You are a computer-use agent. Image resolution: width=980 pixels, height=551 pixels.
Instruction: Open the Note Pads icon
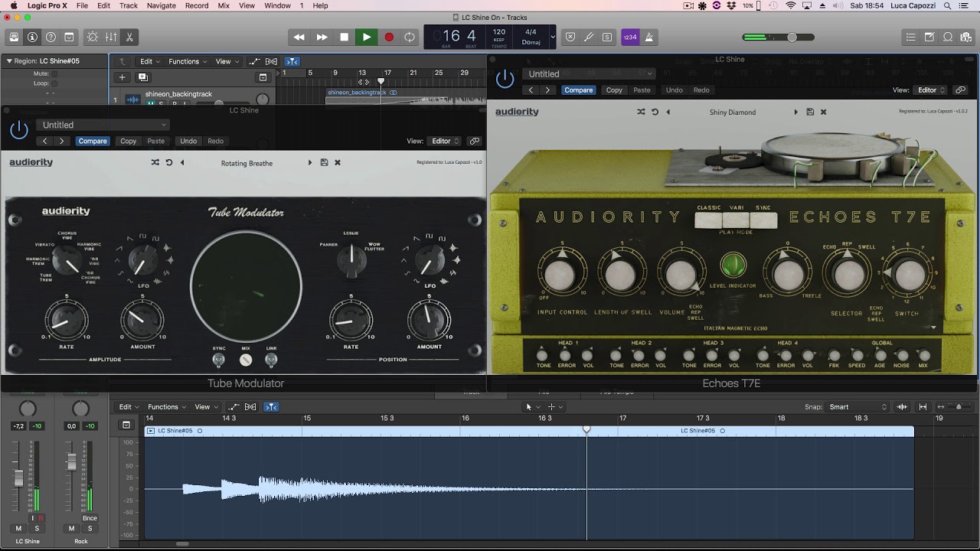click(929, 37)
